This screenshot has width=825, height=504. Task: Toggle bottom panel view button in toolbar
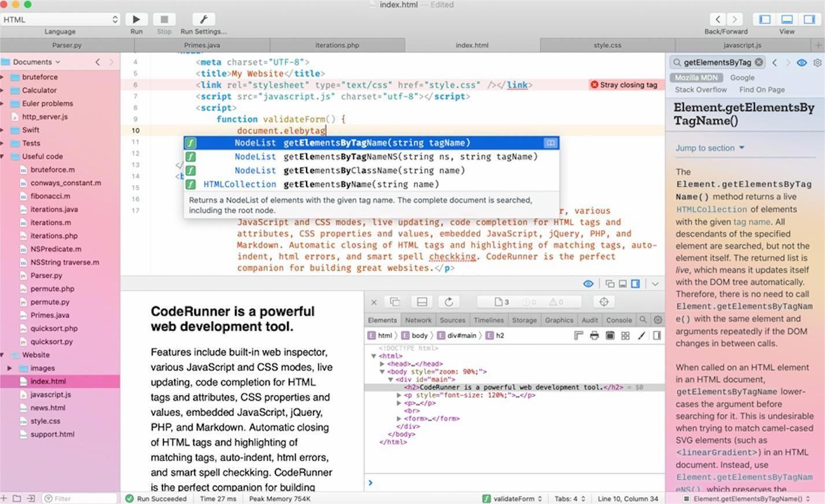787,19
